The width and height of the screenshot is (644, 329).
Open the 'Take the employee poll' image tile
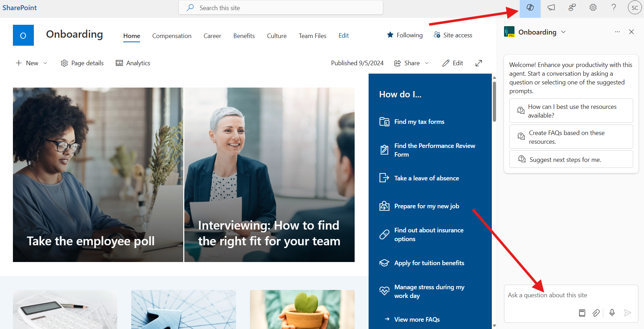click(x=98, y=175)
